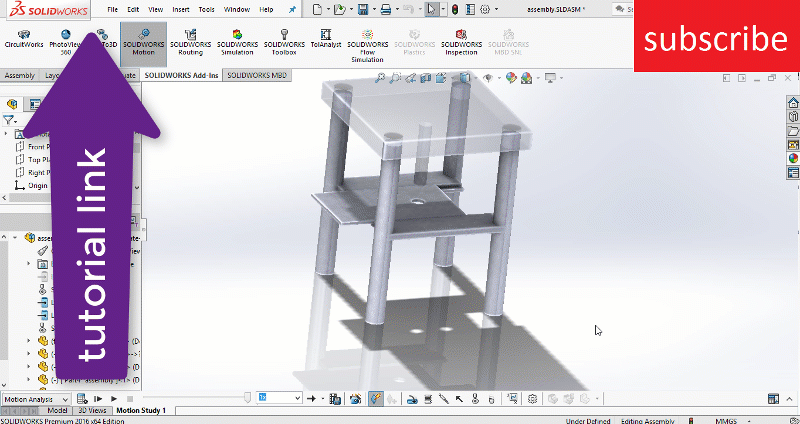
Task: Click the Rebuild traffic light icon
Action: tap(455, 9)
